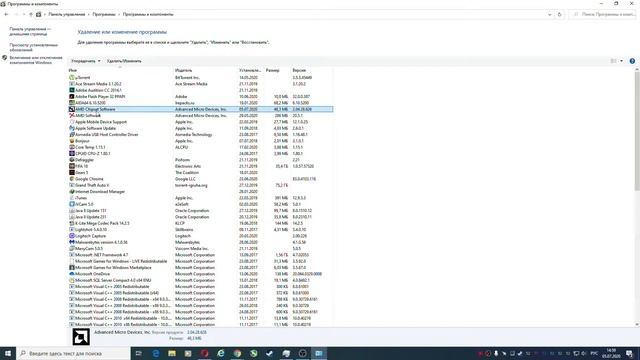
Task: Select the Defraggler icon
Action: tap(72, 160)
